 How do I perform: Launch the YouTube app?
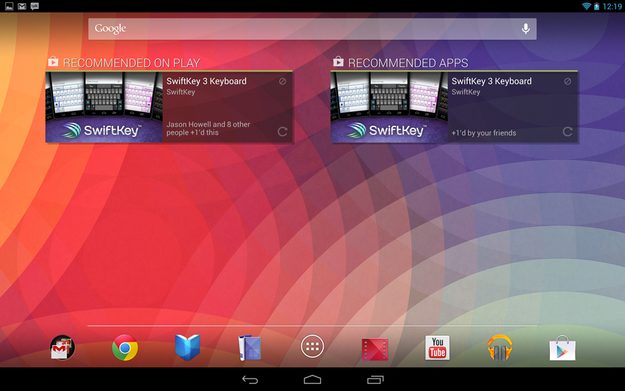click(x=437, y=348)
